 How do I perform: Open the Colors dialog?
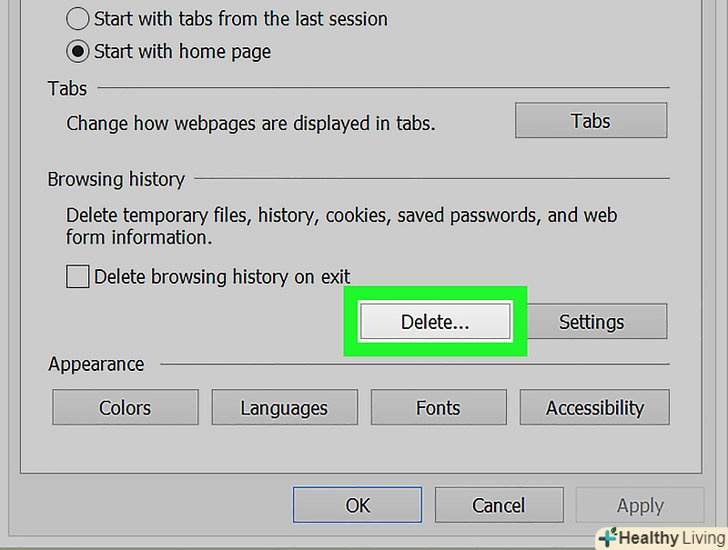coord(125,408)
